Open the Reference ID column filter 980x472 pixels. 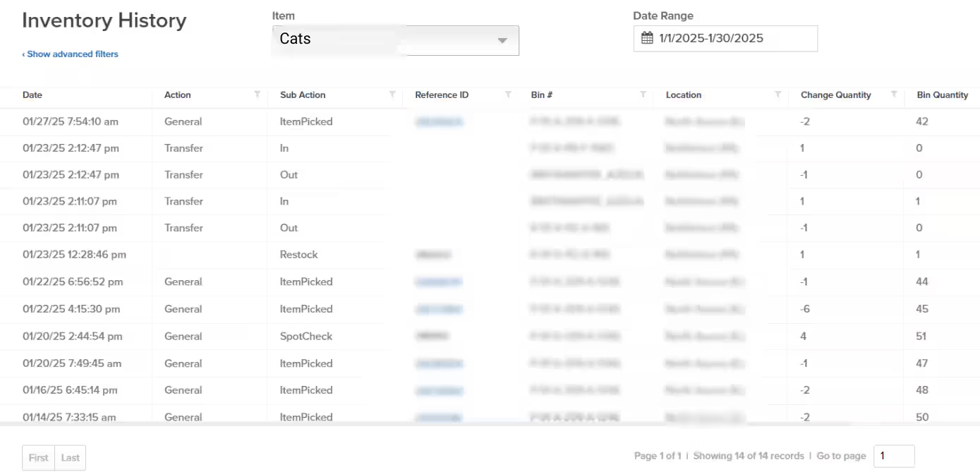point(507,94)
